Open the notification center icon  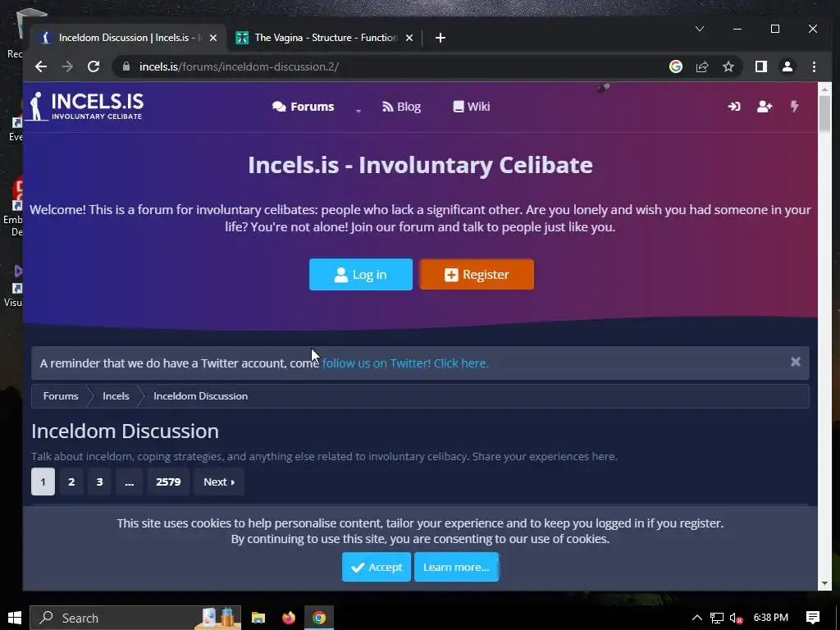pyautogui.click(x=813, y=618)
